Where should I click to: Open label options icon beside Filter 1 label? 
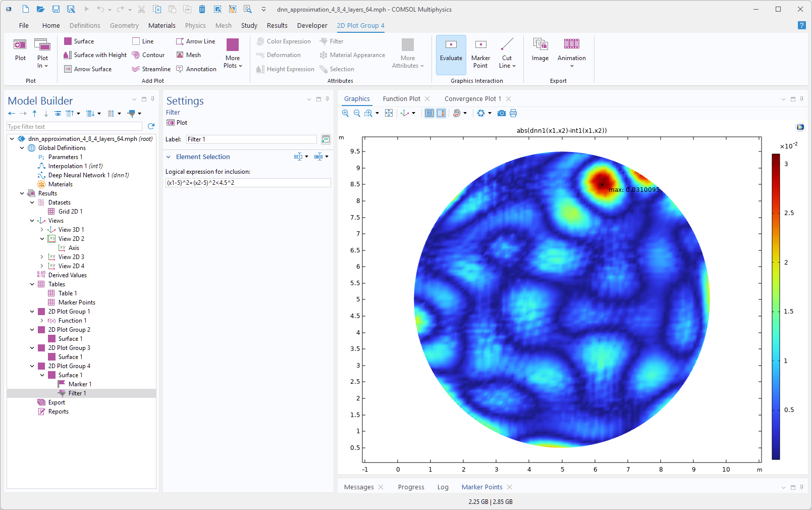click(326, 139)
